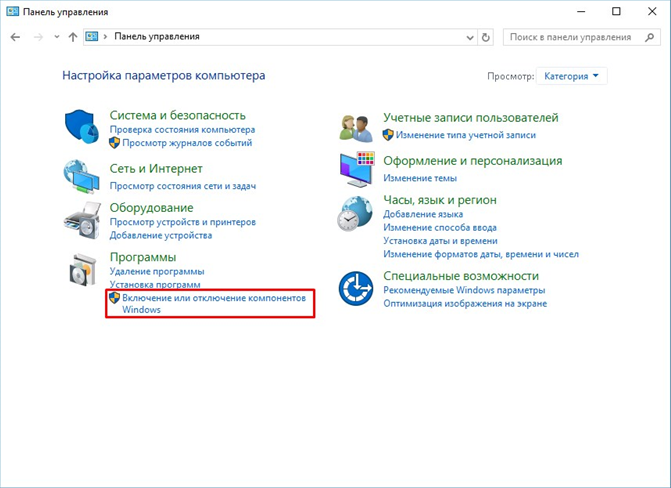Click the Forward arrow navigation button
Image resolution: width=671 pixels, height=488 pixels.
(x=39, y=37)
